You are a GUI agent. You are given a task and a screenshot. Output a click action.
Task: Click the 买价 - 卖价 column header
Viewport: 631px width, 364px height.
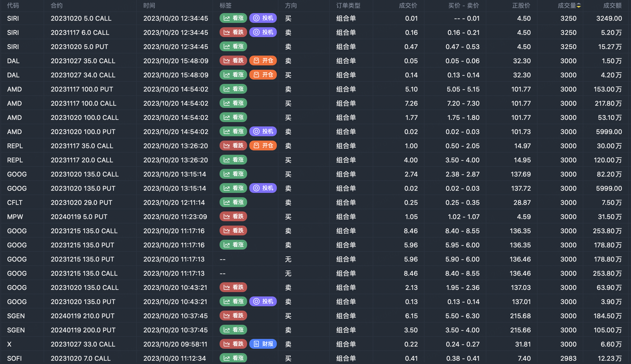point(464,6)
